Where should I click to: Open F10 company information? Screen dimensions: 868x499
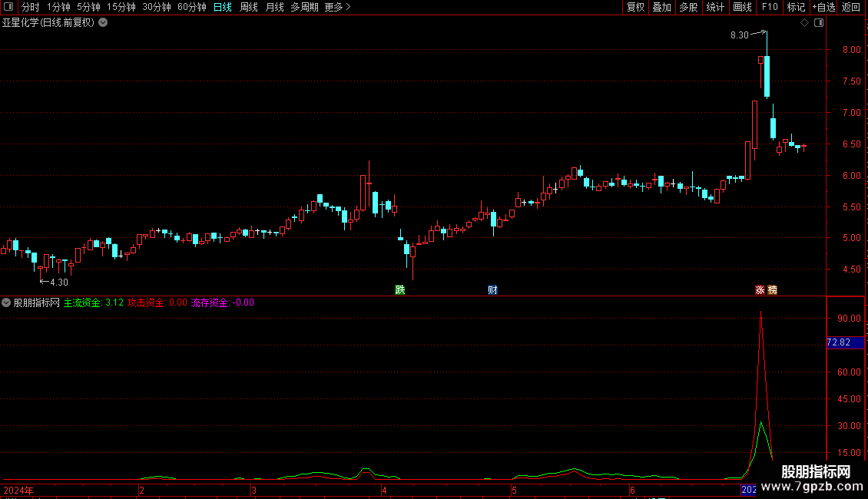point(770,7)
